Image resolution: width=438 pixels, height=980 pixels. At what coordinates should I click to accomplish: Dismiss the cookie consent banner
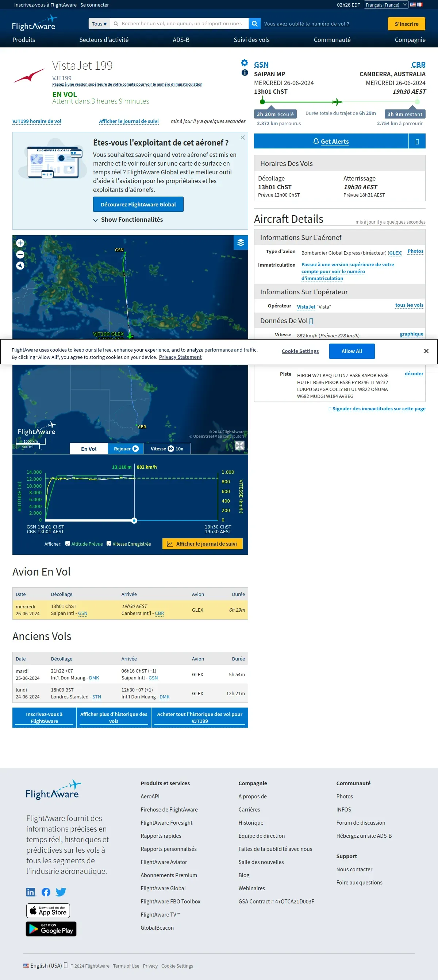(426, 351)
